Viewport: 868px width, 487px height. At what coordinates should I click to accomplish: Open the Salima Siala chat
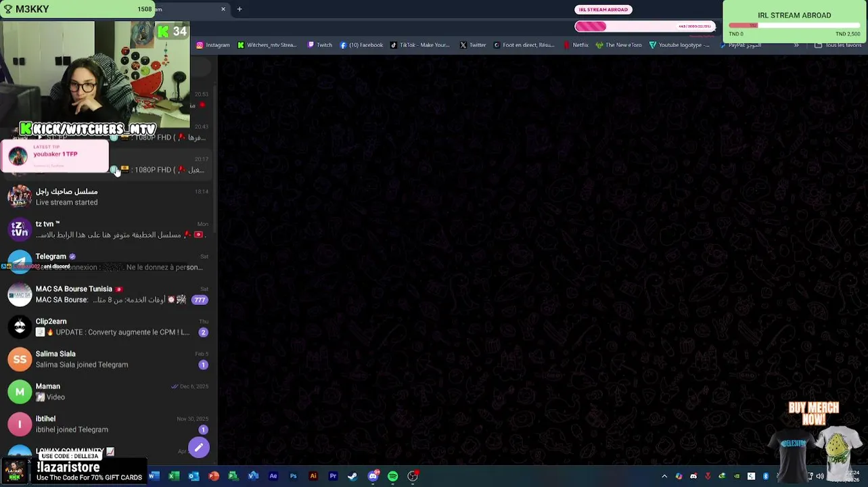108,359
